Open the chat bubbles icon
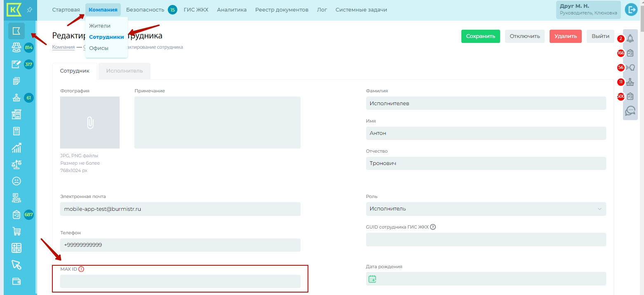644x295 pixels. [x=630, y=111]
